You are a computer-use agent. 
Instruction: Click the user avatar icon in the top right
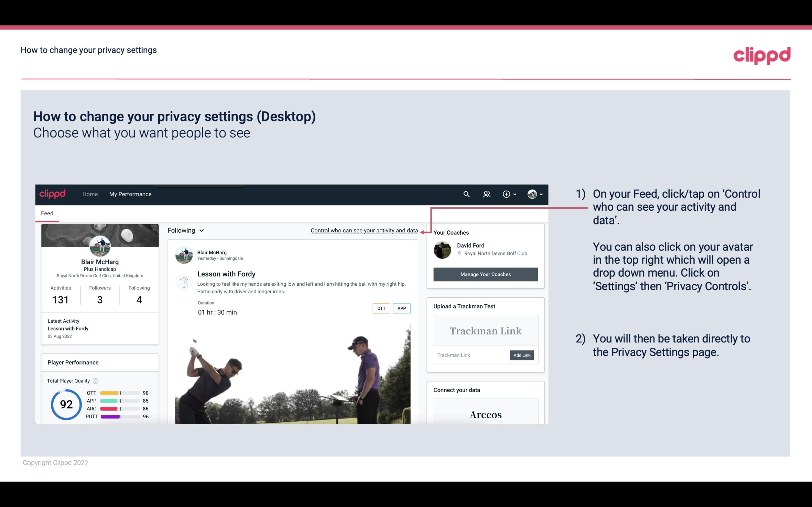click(x=531, y=193)
